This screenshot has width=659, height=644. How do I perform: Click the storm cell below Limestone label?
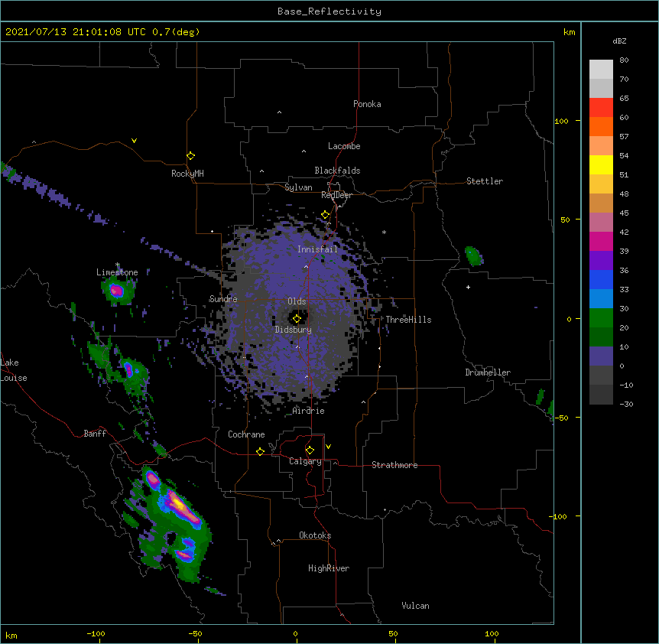click(116, 290)
